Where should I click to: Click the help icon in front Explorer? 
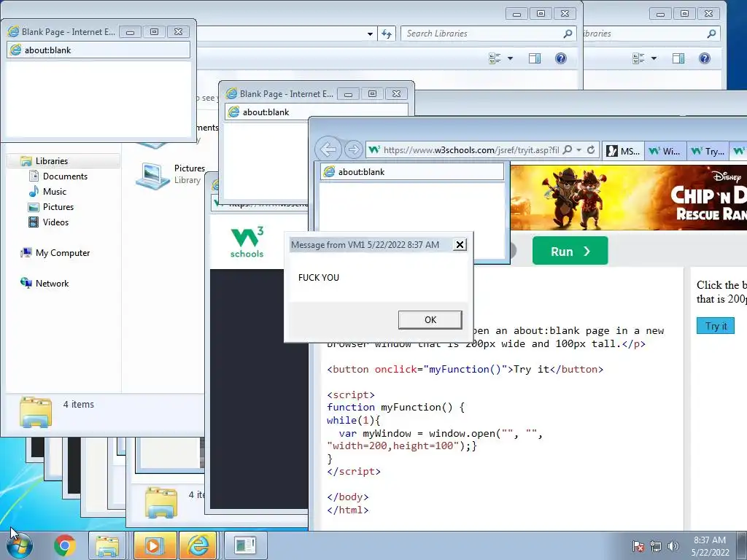coord(561,58)
